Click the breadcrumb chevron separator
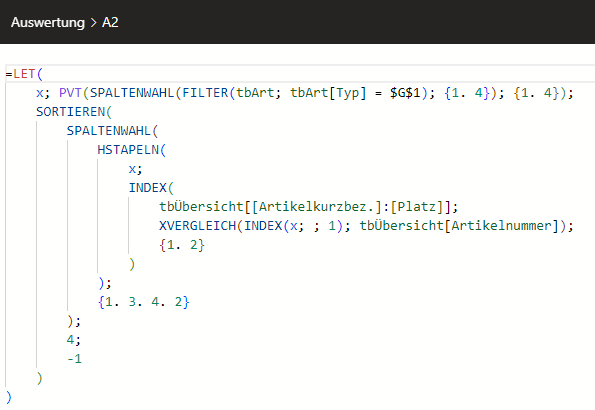This screenshot has height=410, width=595. click(93, 23)
